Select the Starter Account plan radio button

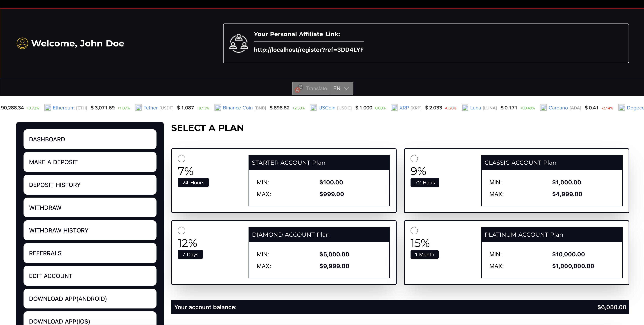[181, 158]
